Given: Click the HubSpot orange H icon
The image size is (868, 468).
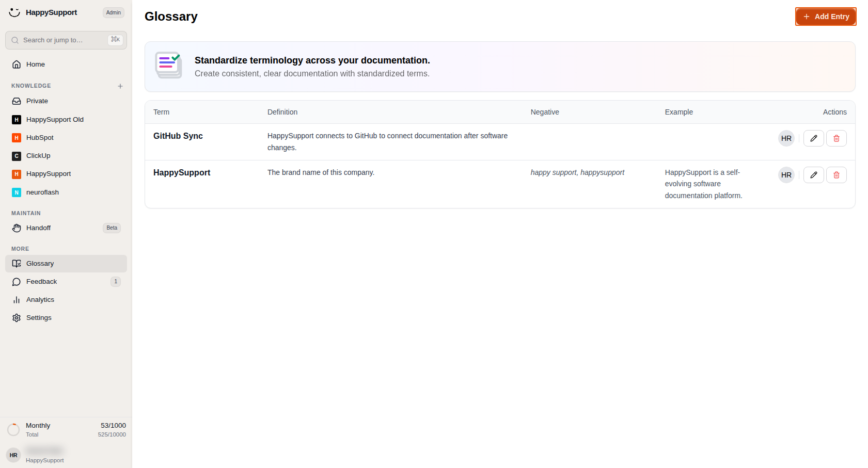Looking at the screenshot, I should 17,138.
